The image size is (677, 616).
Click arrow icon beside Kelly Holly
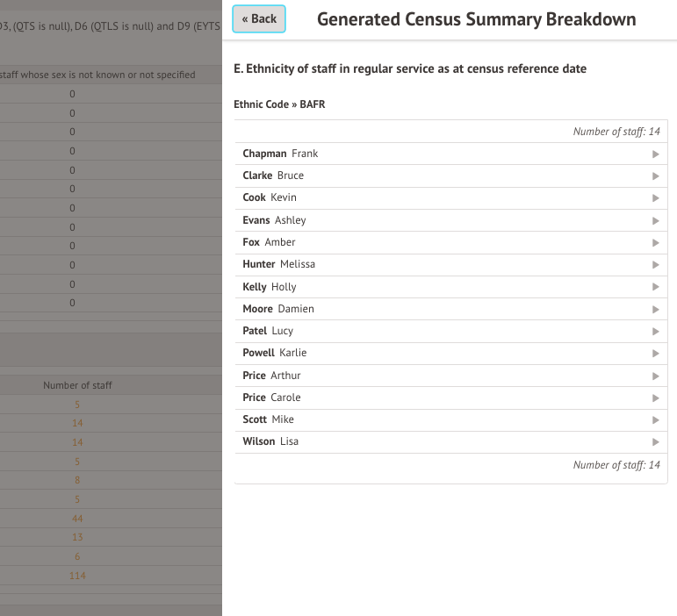[655, 287]
